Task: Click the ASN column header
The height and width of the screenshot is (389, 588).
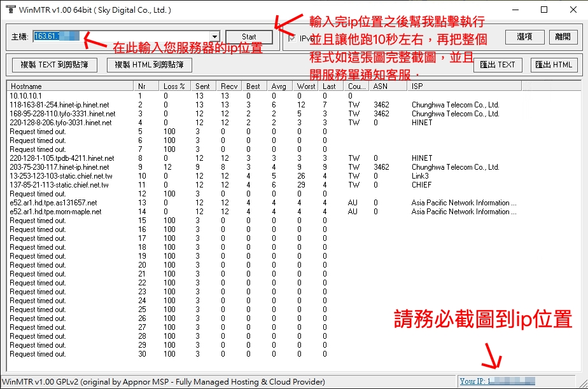Action: coord(387,86)
